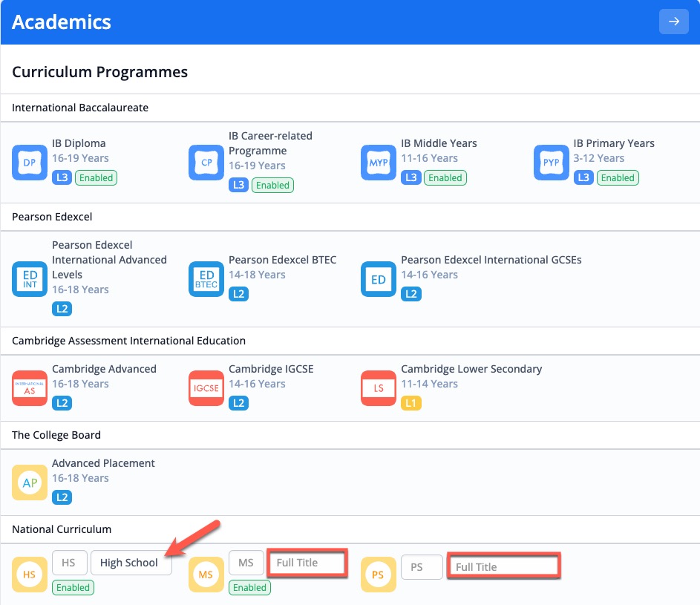
Task: Open the IB Primary Years title
Action: point(614,143)
